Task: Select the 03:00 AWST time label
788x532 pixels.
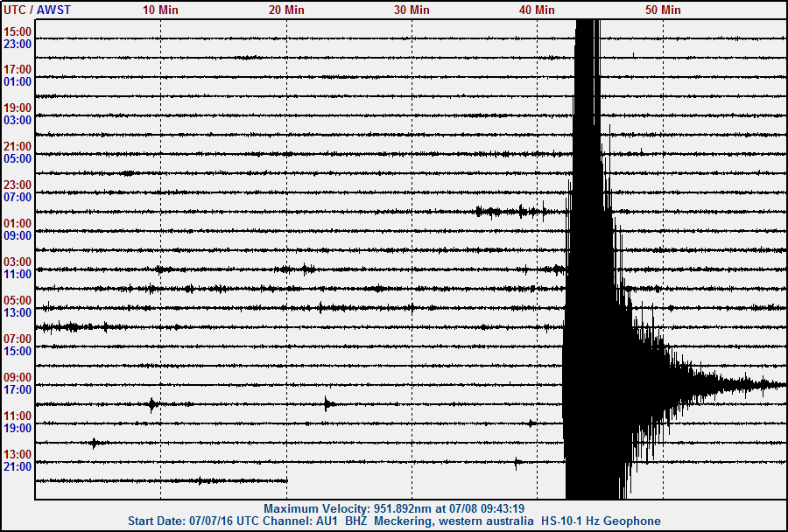Action: point(18,121)
